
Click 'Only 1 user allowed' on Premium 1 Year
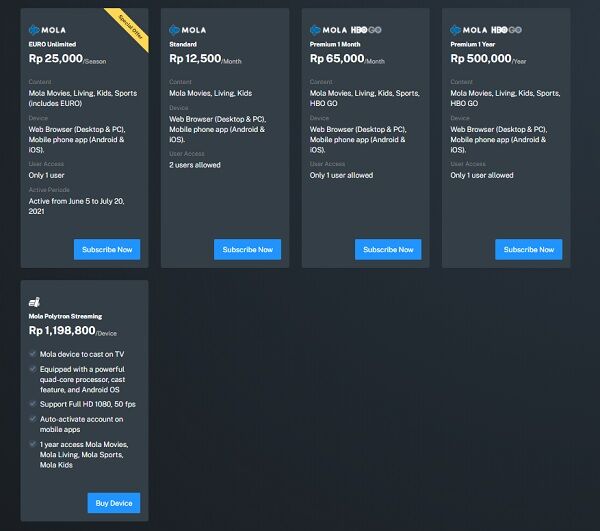[x=482, y=175]
